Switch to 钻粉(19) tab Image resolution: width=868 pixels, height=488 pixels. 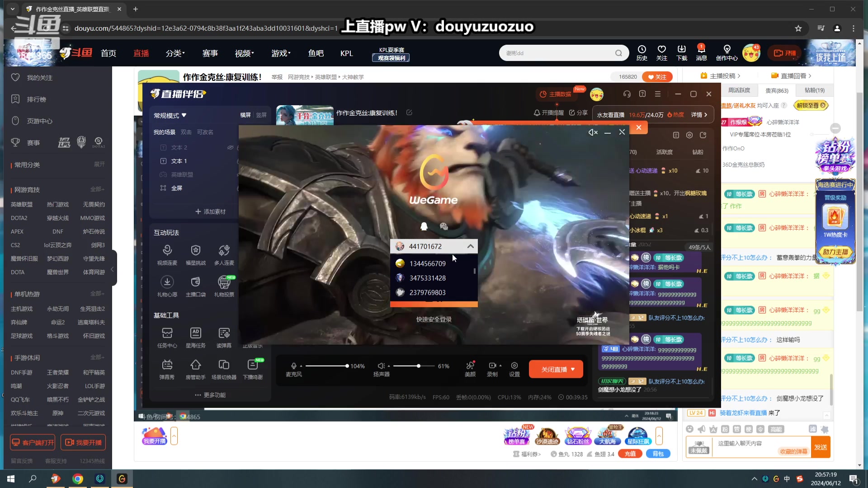[x=815, y=90]
